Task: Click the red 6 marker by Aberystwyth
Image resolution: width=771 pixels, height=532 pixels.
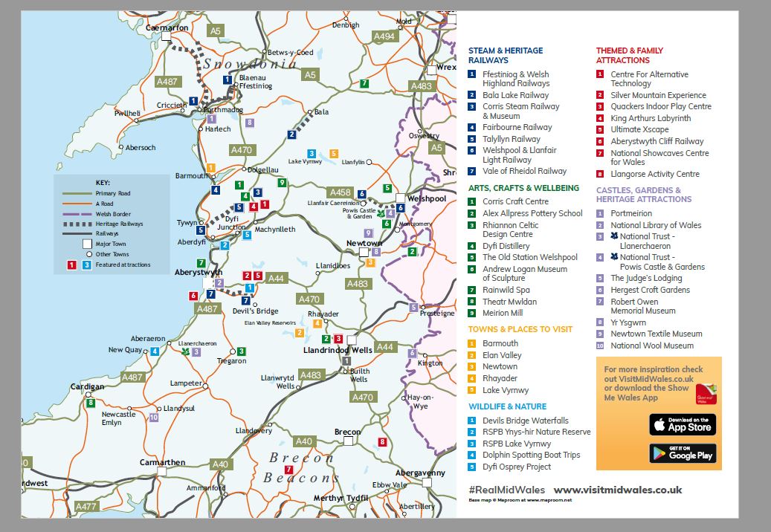Action: click(193, 296)
